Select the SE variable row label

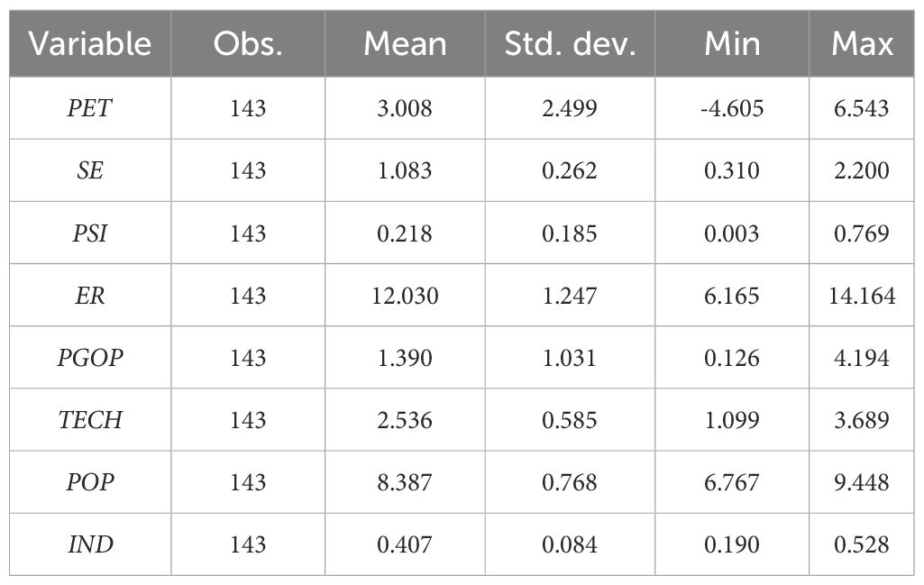pyautogui.click(x=90, y=171)
